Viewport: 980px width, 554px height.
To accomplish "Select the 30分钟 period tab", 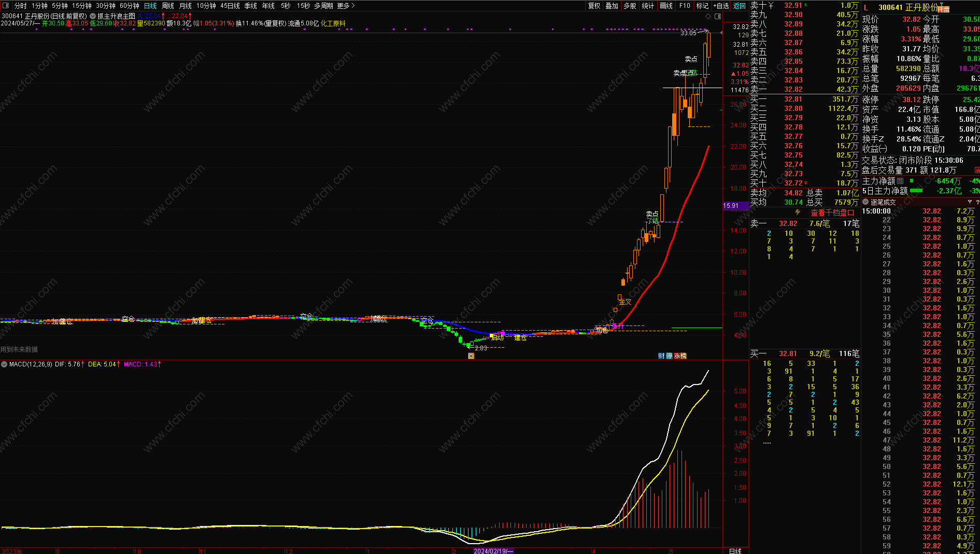I will point(106,6).
